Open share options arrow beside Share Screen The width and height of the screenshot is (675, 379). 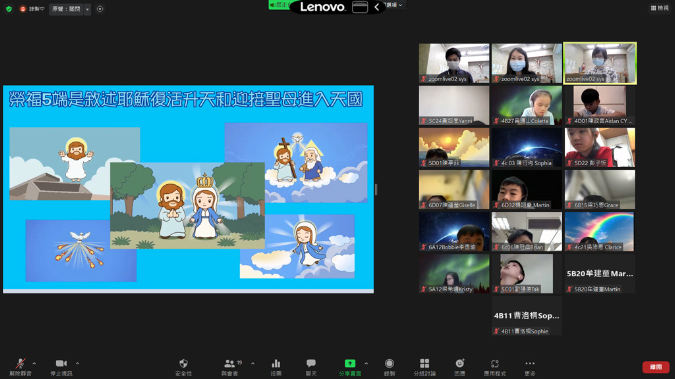(366, 363)
